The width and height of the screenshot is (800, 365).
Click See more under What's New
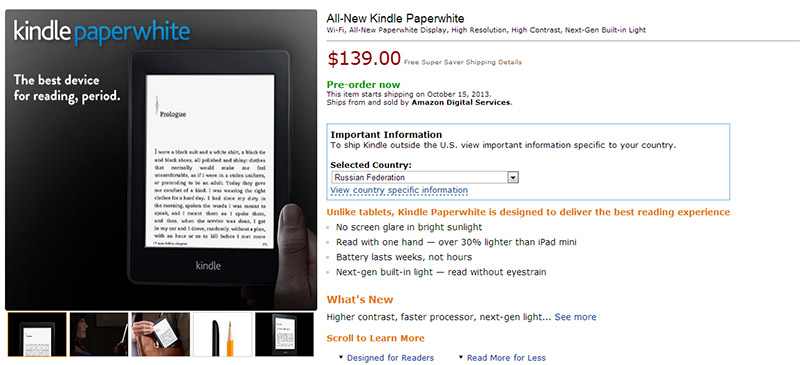pyautogui.click(x=576, y=317)
